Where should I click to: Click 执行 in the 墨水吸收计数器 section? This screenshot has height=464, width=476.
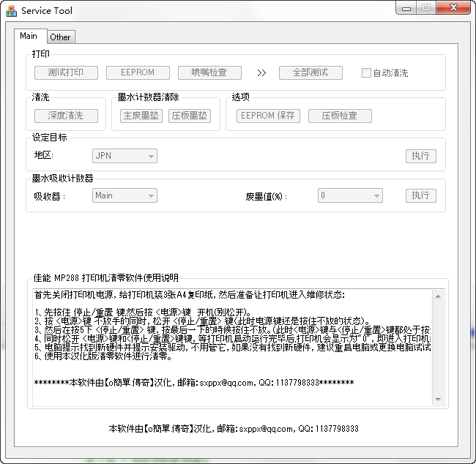tap(420, 195)
